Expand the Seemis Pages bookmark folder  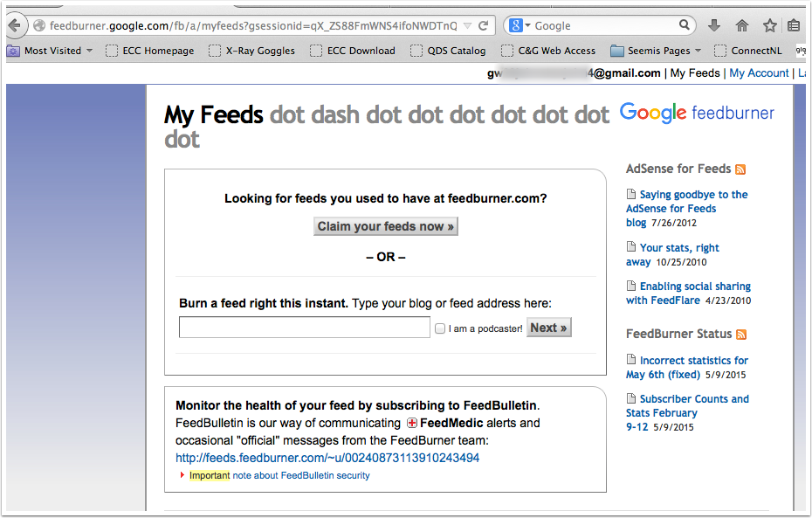pyautogui.click(x=656, y=51)
